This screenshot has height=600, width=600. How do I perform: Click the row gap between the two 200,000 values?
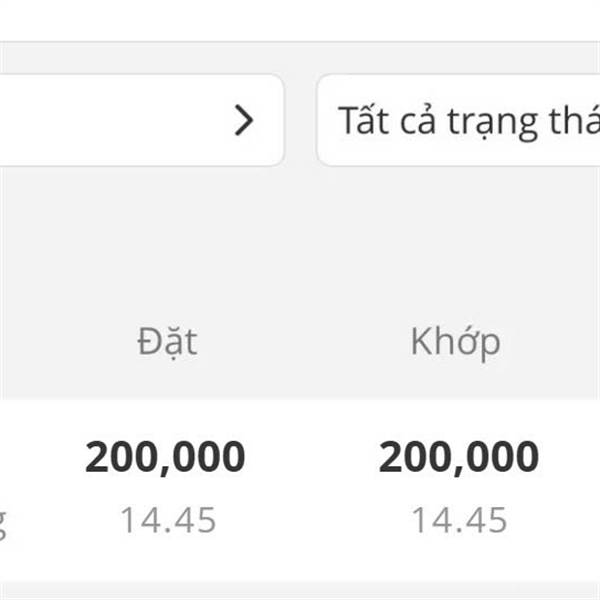(x=312, y=458)
